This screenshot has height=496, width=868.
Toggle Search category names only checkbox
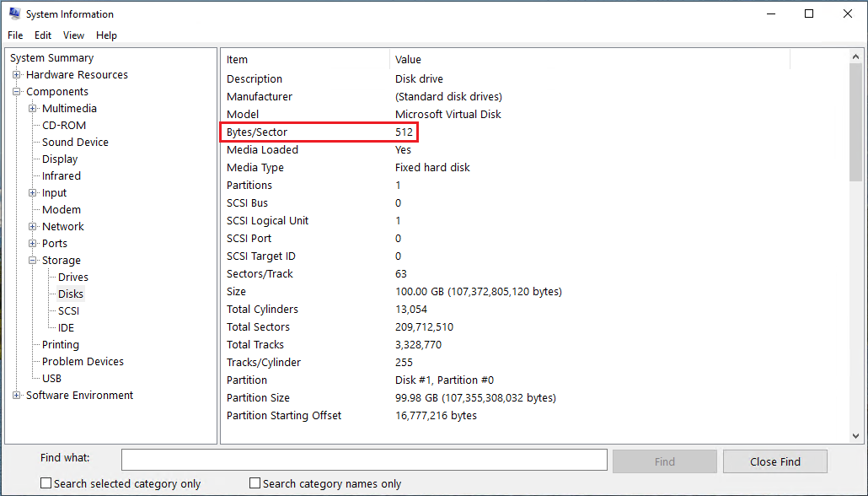click(255, 483)
